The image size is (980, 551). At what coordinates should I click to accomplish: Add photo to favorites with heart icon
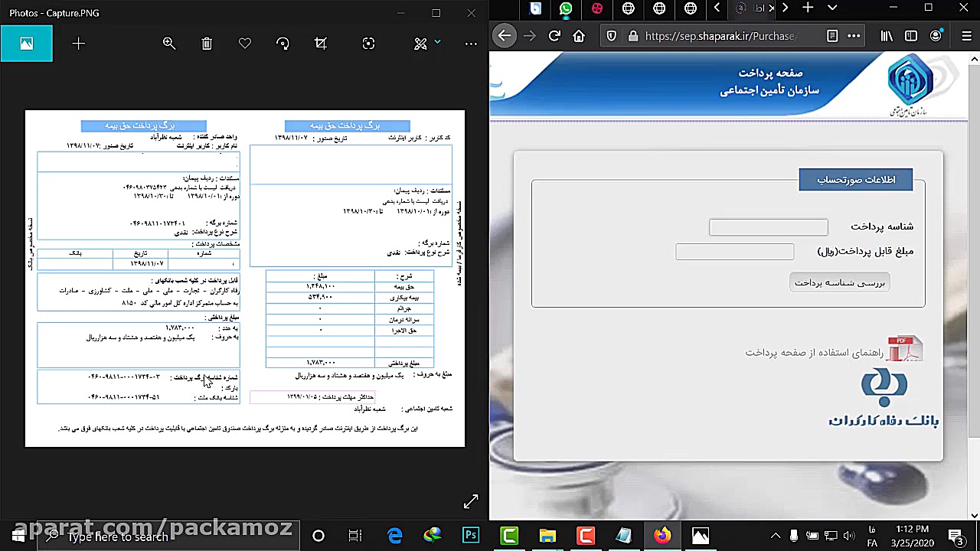click(245, 44)
